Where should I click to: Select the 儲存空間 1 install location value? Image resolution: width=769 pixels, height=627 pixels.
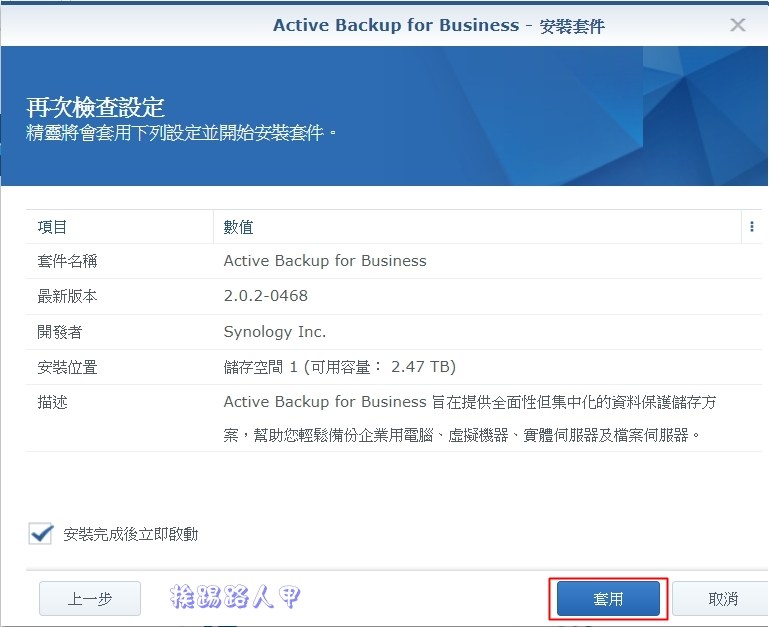[x=339, y=367]
